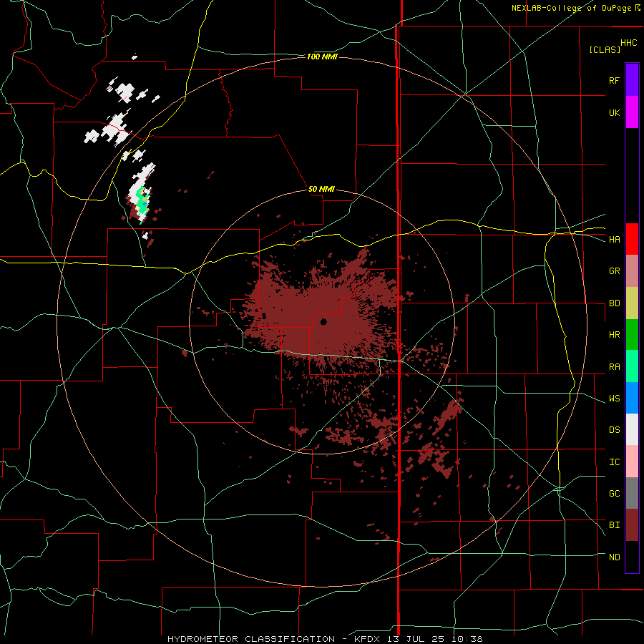The image size is (644, 644).
Task: Click the black radar site dot at center
Action: pos(323,321)
